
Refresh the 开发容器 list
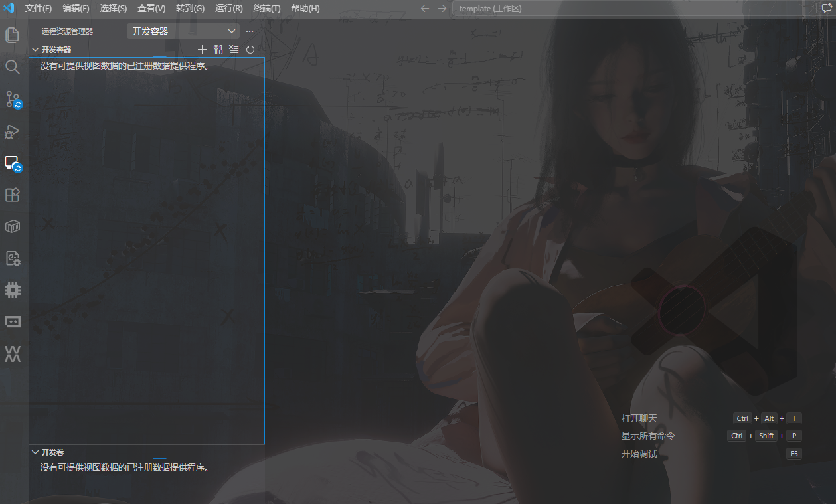(x=250, y=50)
